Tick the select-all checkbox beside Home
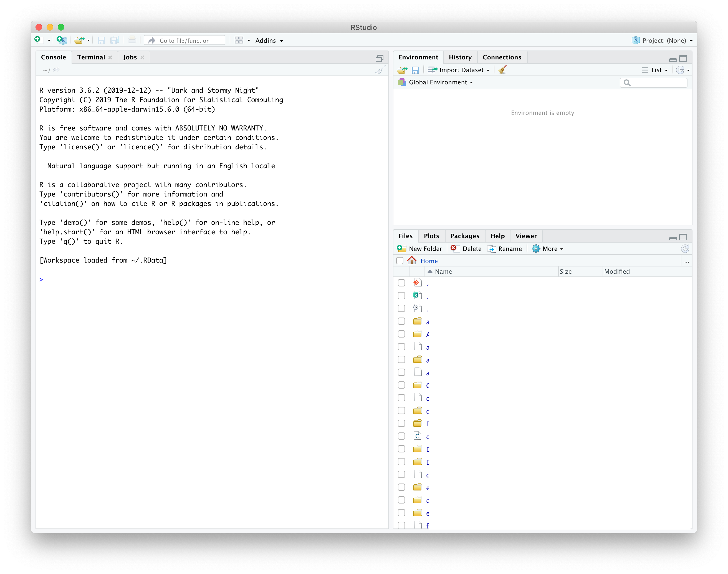This screenshot has height=574, width=728. click(x=400, y=261)
